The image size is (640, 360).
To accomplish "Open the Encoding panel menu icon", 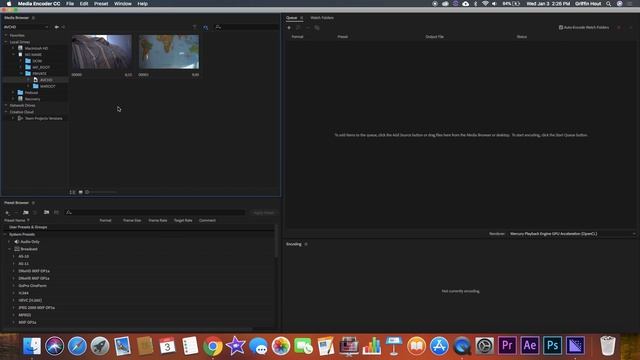I will click(306, 244).
